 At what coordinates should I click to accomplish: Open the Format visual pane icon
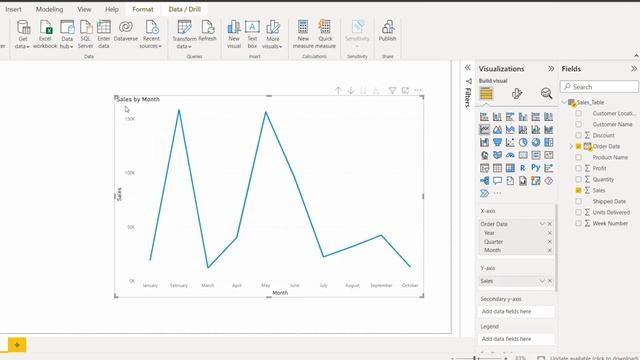point(517,94)
